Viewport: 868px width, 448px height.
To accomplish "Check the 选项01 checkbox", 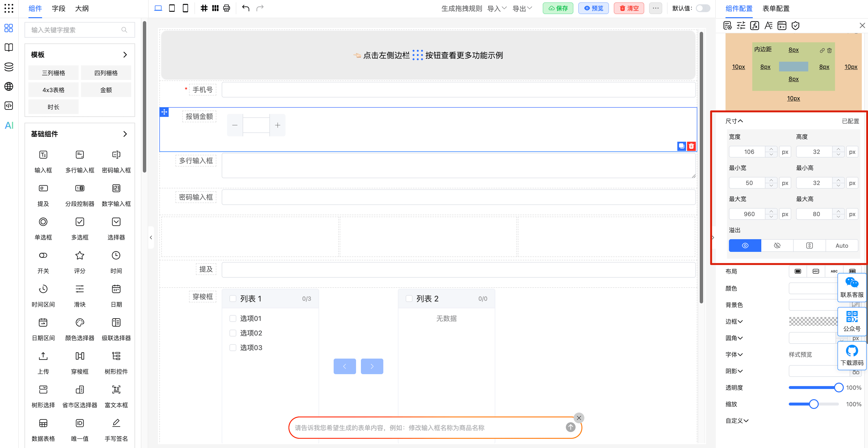I will pyautogui.click(x=233, y=318).
